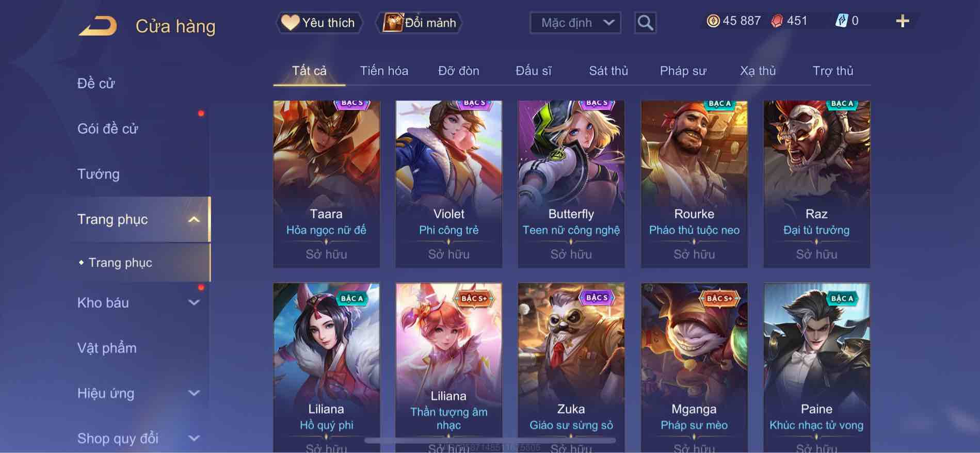Click the chest icon in Đổi mảnh

point(392,23)
